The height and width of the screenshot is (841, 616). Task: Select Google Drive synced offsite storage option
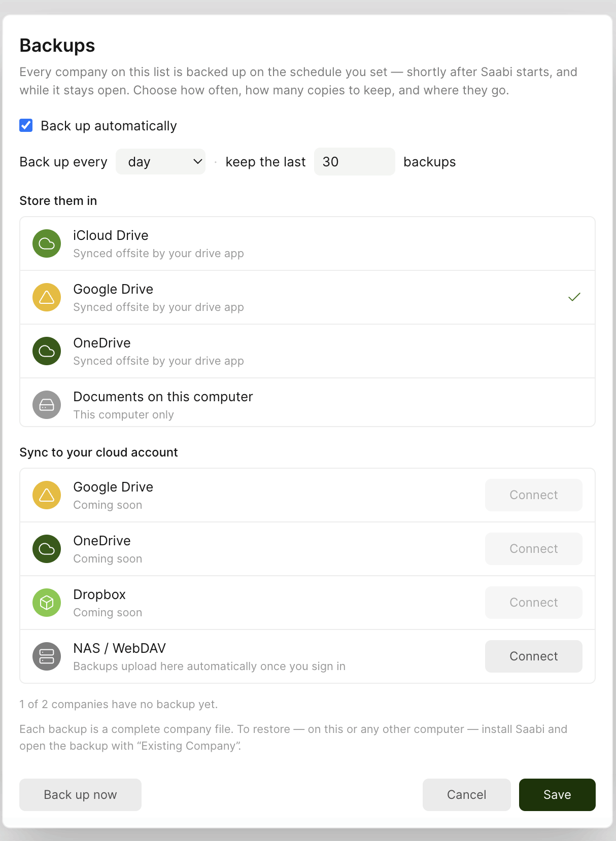pos(307,297)
